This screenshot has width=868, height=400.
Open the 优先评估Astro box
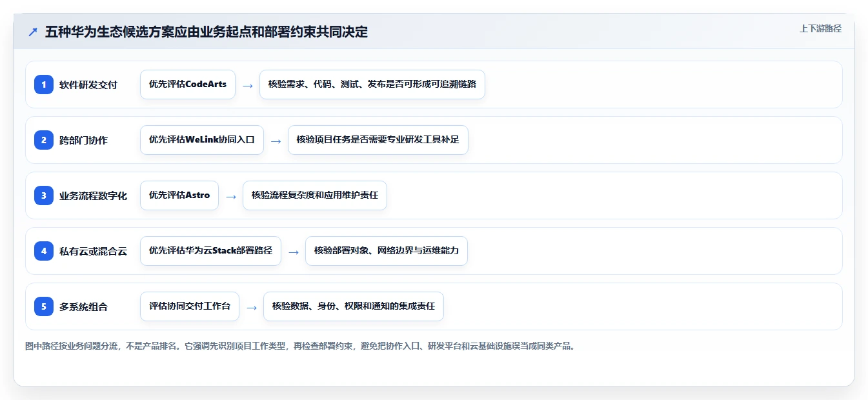click(x=179, y=195)
